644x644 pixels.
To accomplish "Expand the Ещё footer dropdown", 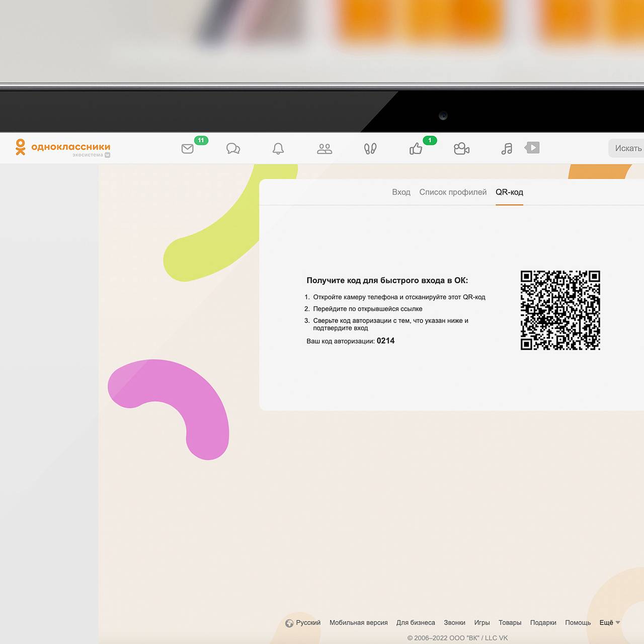I will click(x=609, y=622).
